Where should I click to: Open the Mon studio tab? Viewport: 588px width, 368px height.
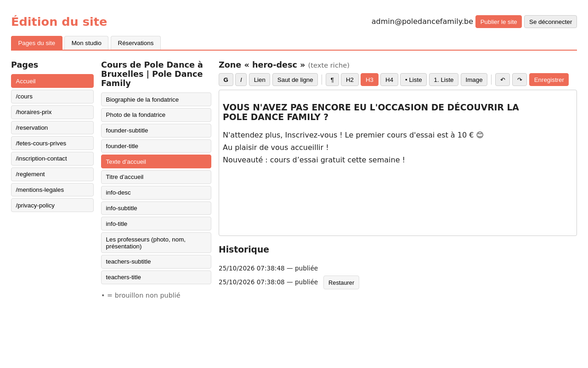86,43
